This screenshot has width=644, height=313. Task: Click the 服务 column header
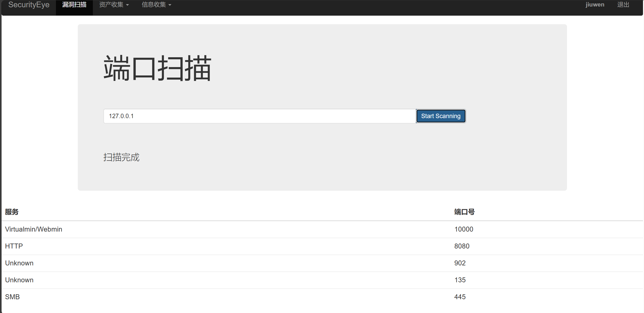(12, 212)
